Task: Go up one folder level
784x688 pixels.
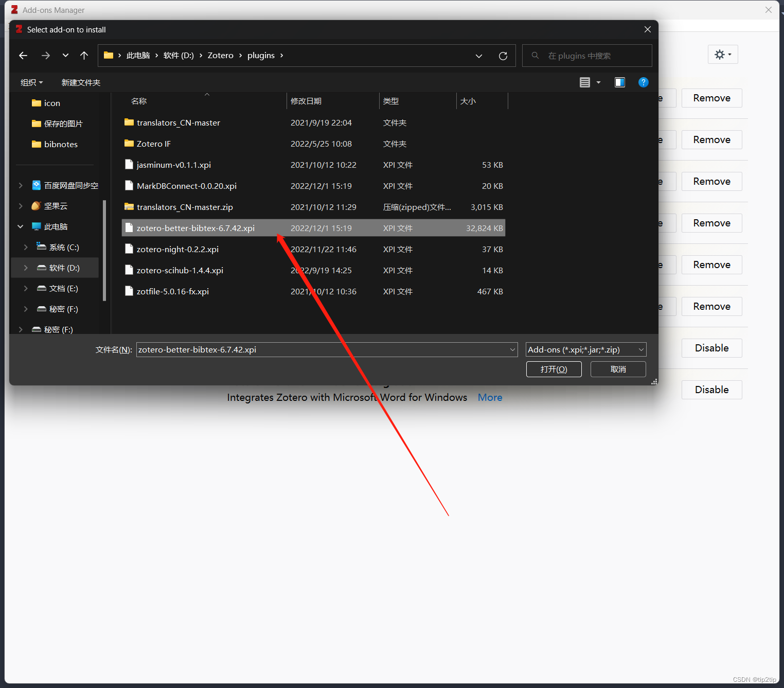Action: [84, 56]
